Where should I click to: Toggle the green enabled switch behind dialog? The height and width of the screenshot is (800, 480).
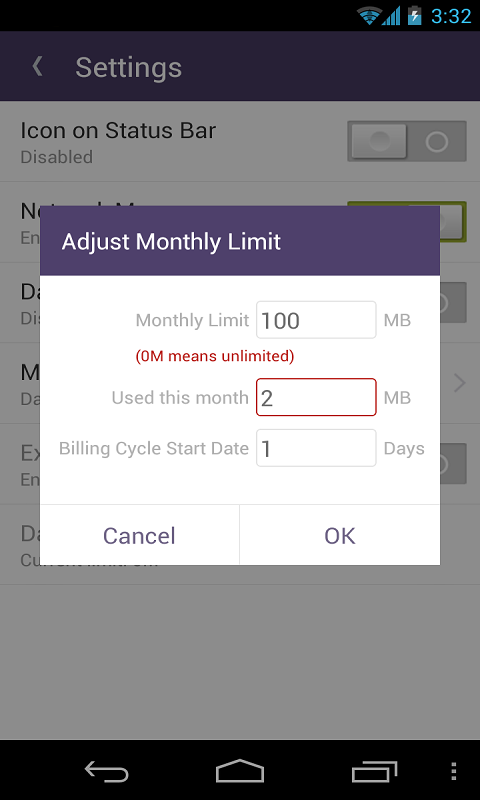(x=453, y=221)
